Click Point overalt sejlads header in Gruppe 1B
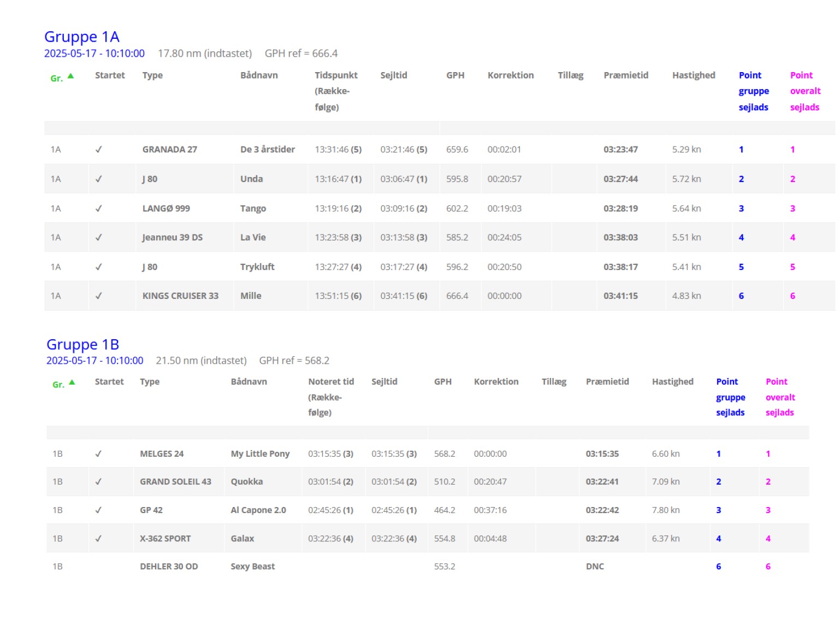840x625 pixels. [780, 397]
